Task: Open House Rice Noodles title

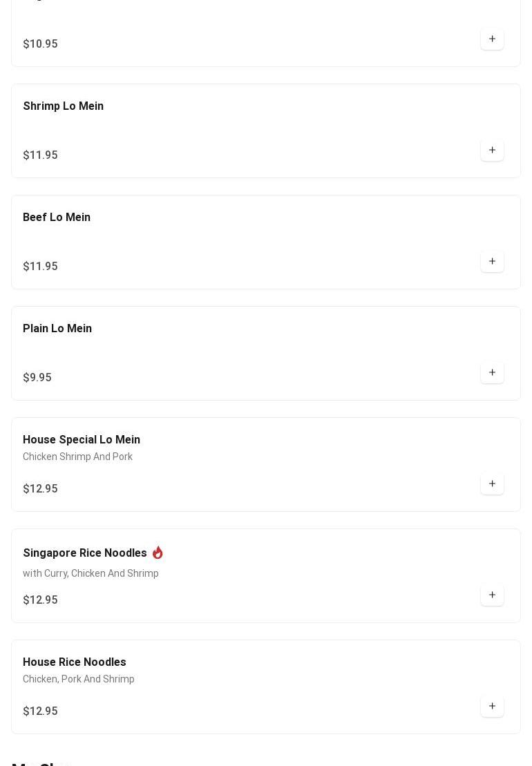Action: [75, 662]
